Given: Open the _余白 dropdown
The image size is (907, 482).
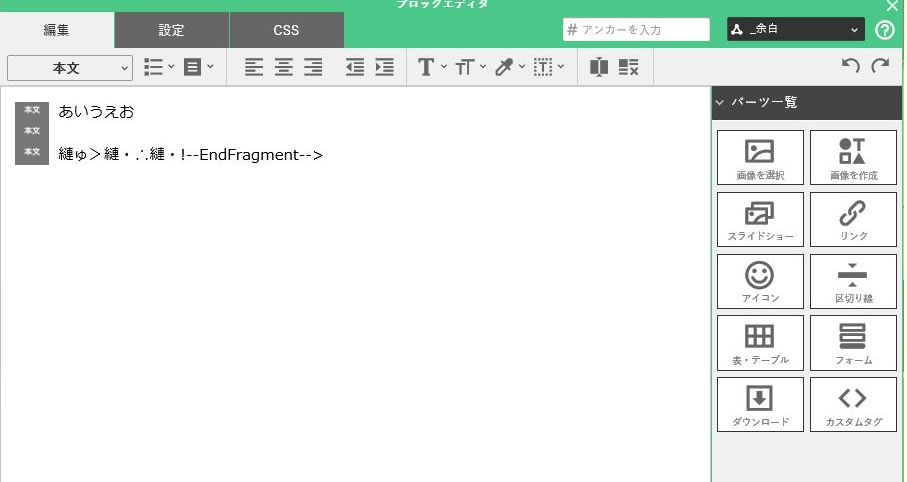Looking at the screenshot, I should 795,30.
